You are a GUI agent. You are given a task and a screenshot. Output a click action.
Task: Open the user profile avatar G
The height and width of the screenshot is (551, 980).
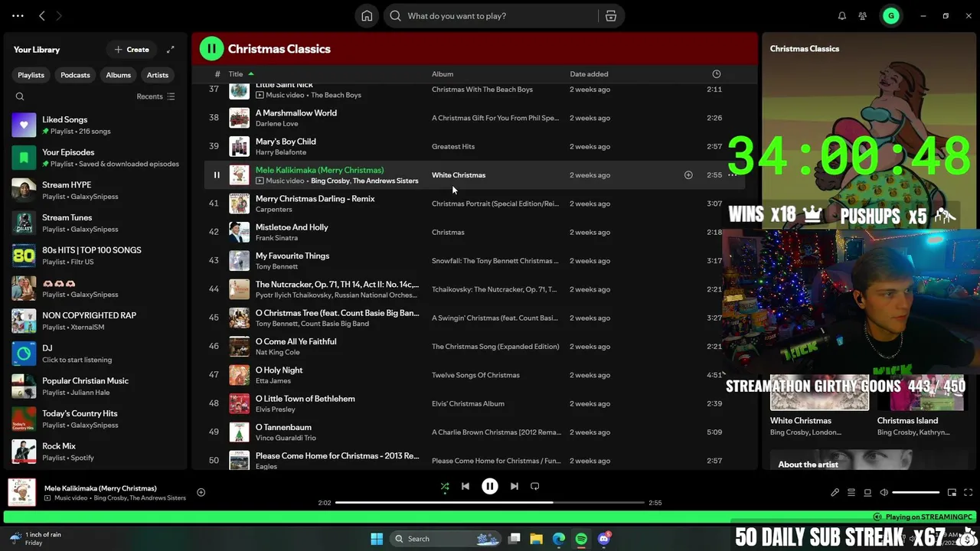click(x=890, y=16)
